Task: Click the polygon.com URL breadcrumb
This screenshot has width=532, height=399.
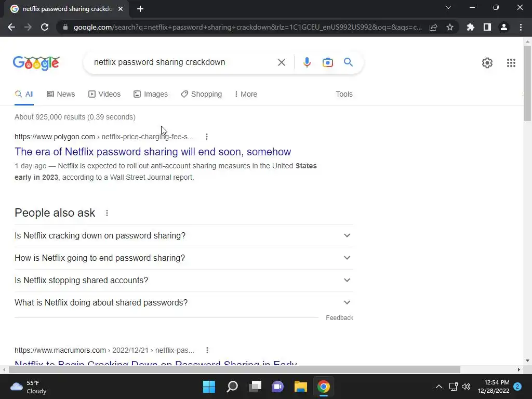Action: [104, 137]
